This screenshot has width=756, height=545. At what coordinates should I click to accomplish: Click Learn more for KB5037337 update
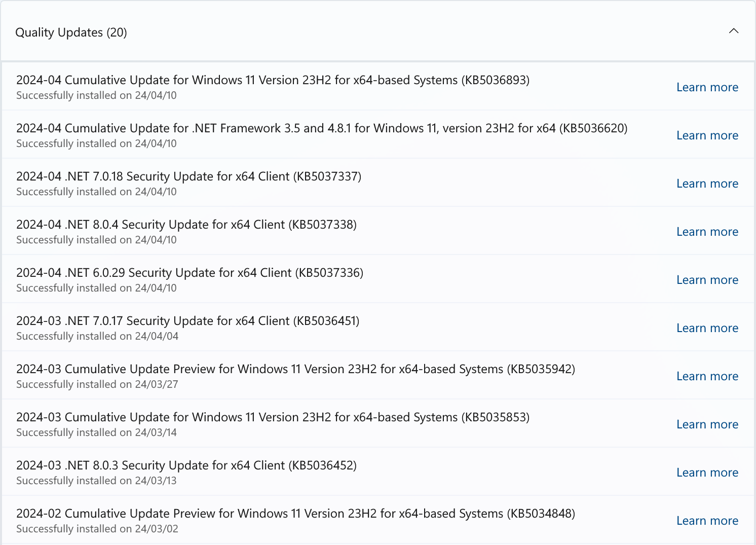(707, 184)
